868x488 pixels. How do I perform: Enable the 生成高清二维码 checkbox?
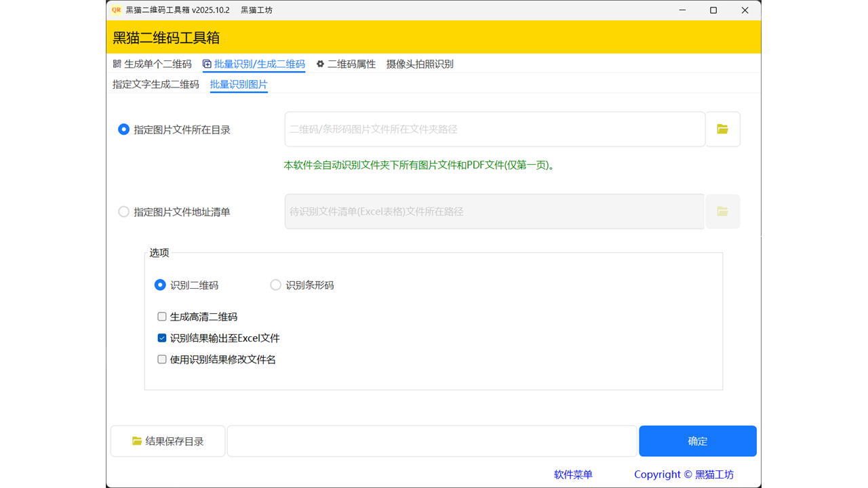pos(161,316)
